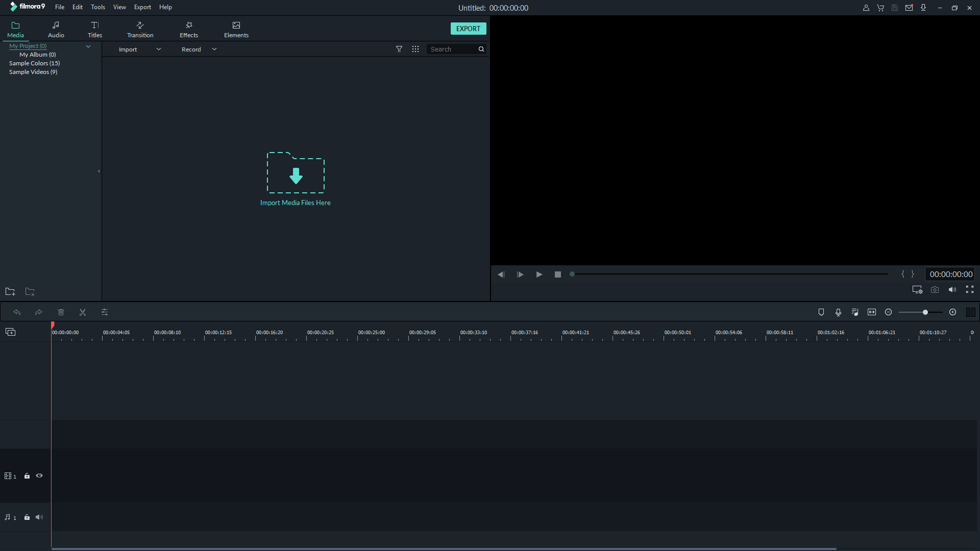Click the add track manager icon
The width and height of the screenshot is (980, 551).
[10, 332]
